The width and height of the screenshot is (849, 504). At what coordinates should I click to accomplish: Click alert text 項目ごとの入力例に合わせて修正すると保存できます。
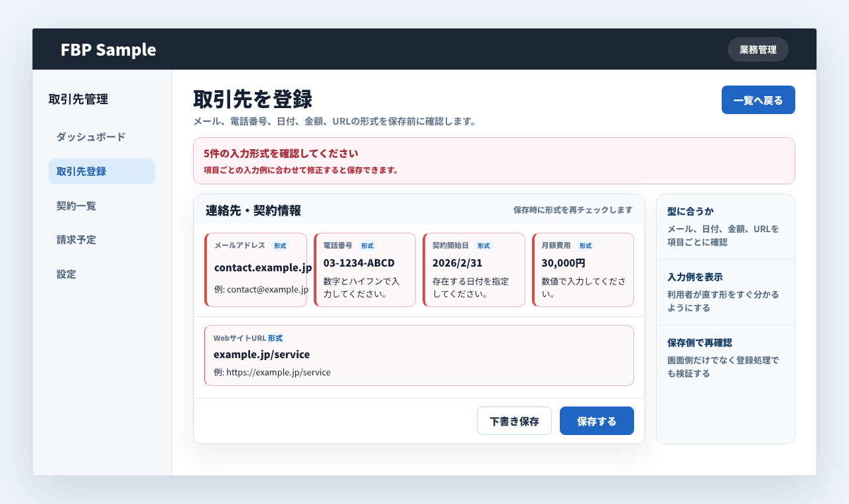click(x=301, y=170)
